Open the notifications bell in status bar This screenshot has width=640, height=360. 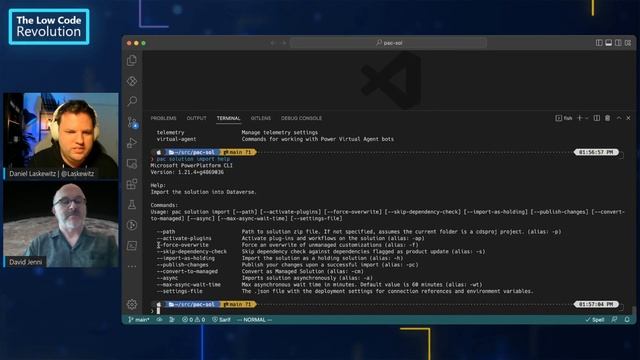627,320
